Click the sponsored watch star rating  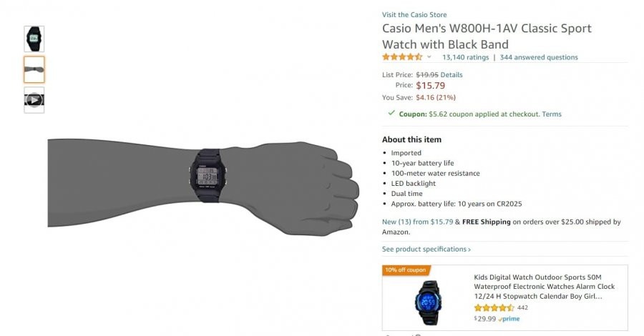(494, 307)
